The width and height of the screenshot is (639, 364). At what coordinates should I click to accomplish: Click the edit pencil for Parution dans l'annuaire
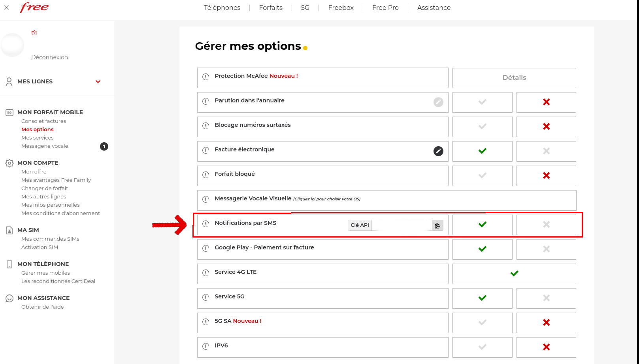(x=438, y=102)
